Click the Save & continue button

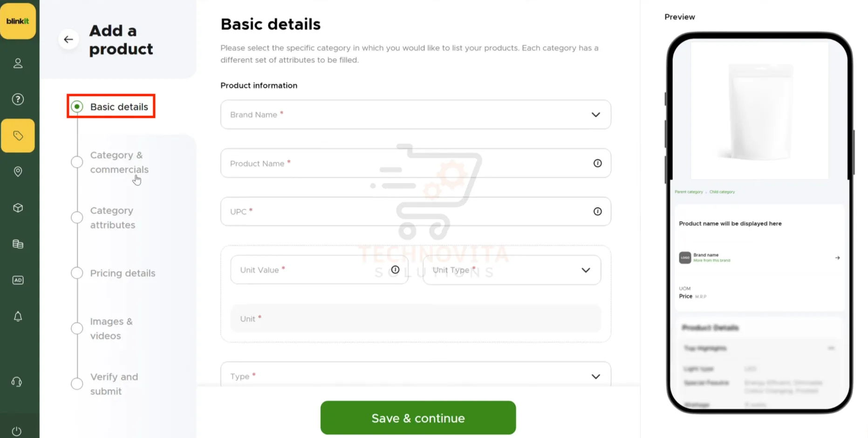[x=417, y=418]
